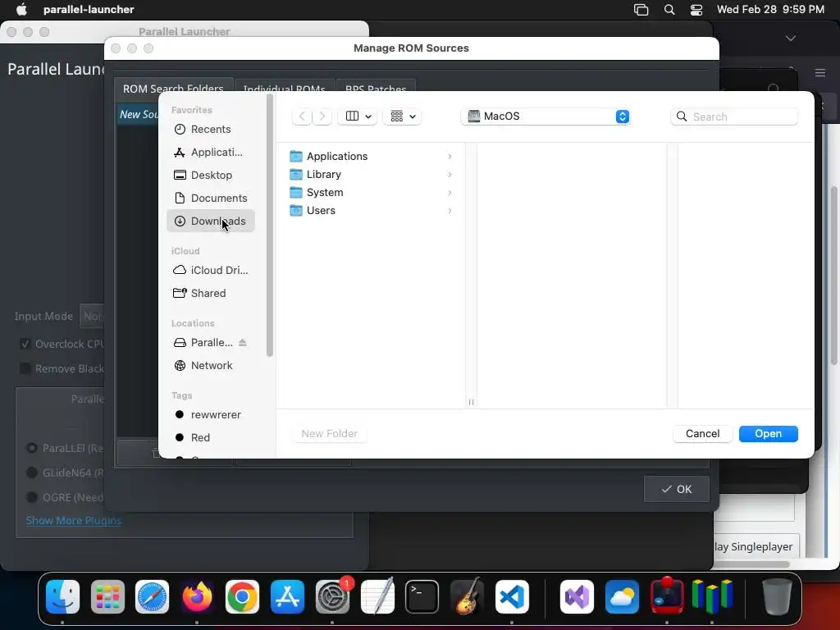
Task: Select Recents in the sidebar
Action: [211, 129]
